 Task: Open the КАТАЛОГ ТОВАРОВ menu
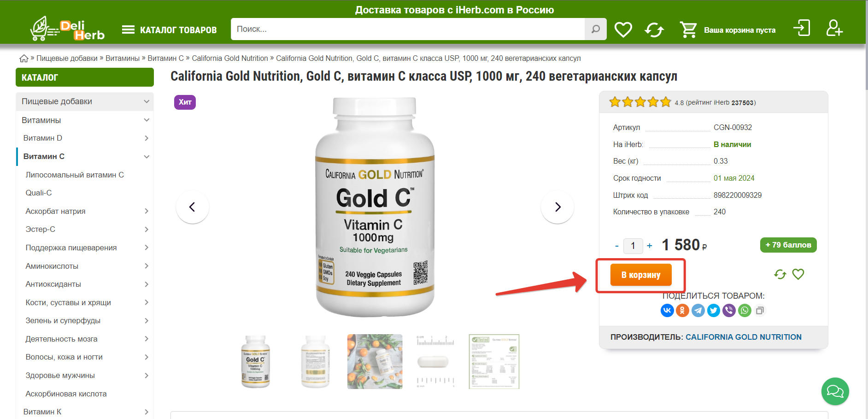169,30
